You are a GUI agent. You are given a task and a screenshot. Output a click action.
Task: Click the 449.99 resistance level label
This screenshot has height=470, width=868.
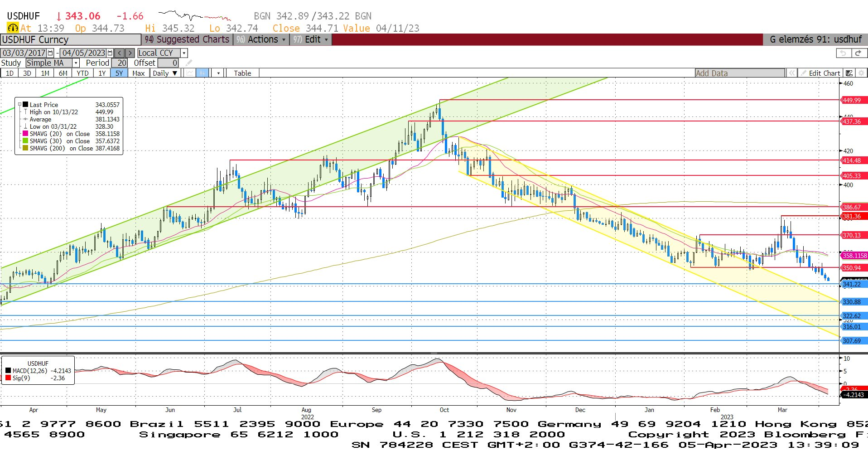click(854, 100)
